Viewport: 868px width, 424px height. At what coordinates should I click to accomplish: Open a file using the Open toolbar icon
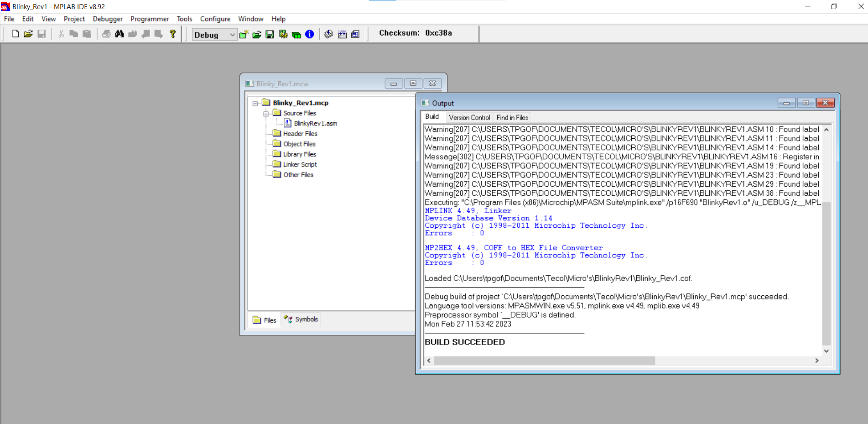click(x=28, y=33)
